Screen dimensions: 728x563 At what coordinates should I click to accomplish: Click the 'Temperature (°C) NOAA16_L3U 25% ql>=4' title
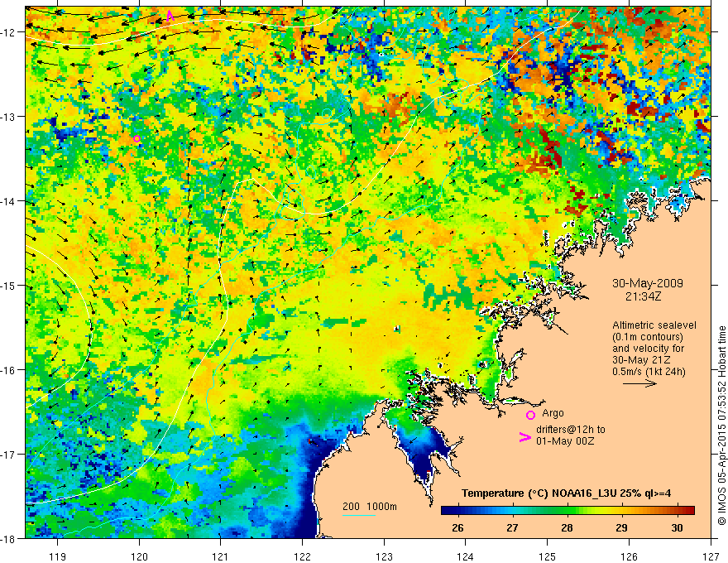tap(566, 493)
